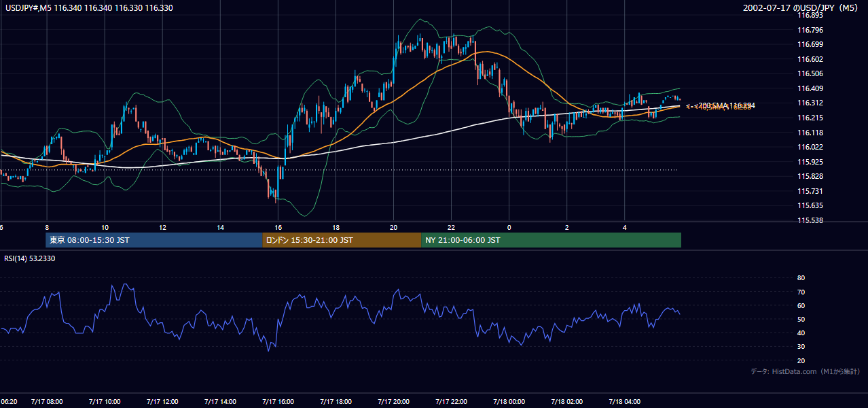The image size is (868, 408).
Task: Click the 7/17 10:00 time label
Action: click(105, 401)
